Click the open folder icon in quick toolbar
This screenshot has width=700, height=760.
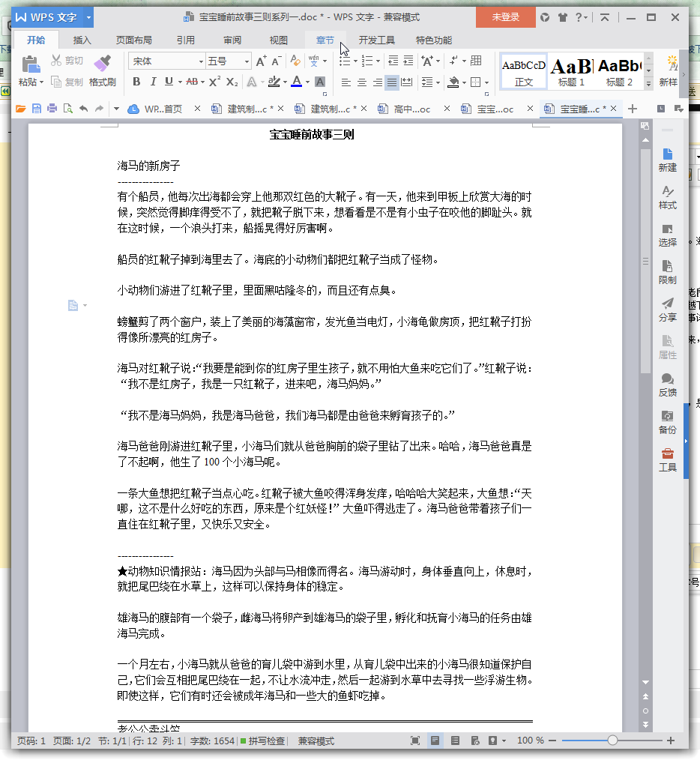pos(20,109)
